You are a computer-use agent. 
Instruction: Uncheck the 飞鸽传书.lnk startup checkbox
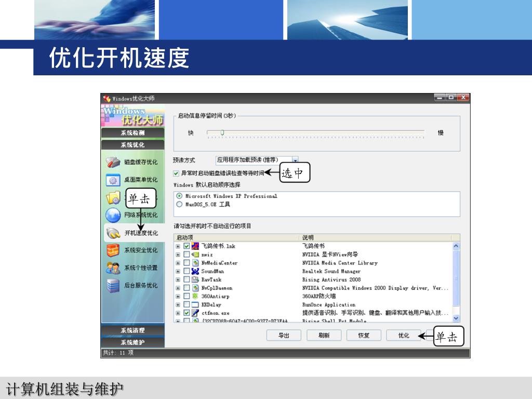187,246
